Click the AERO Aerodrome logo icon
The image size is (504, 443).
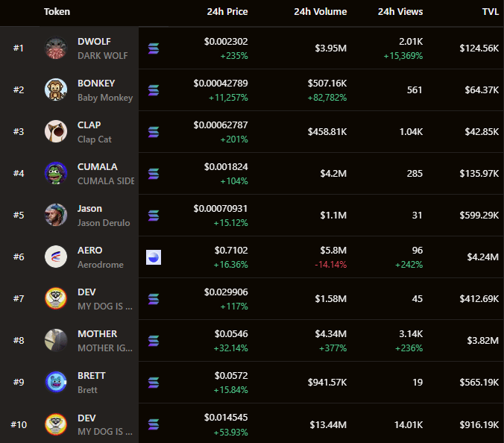56,257
